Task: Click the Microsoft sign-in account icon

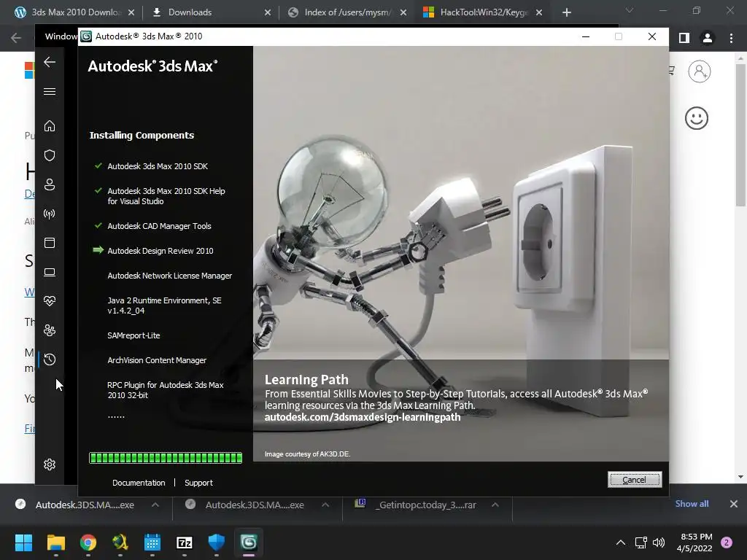Action: [x=699, y=71]
